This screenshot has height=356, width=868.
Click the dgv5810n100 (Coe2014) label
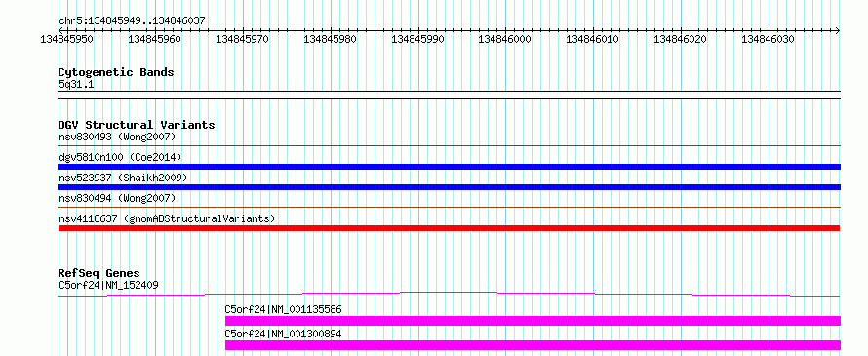click(x=120, y=157)
